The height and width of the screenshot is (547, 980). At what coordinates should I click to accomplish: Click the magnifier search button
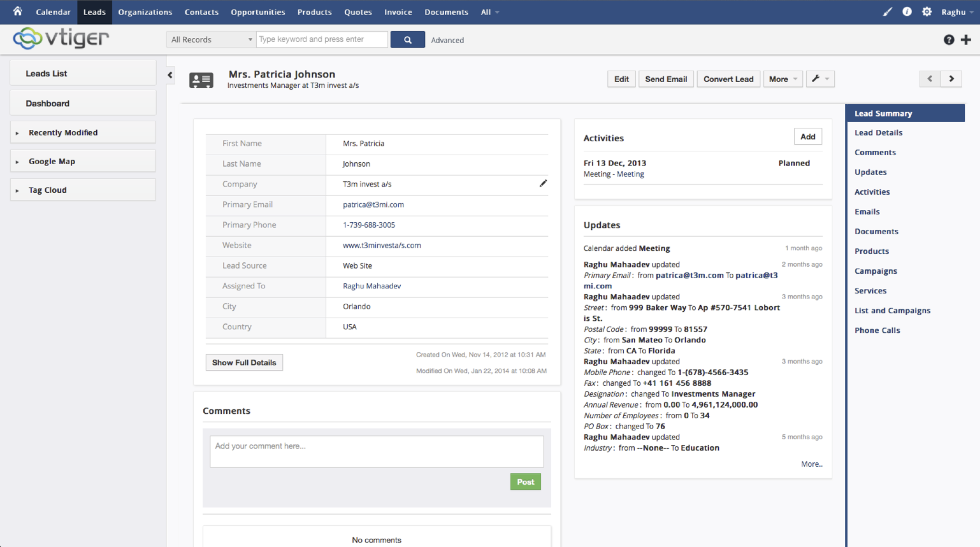[x=407, y=39]
